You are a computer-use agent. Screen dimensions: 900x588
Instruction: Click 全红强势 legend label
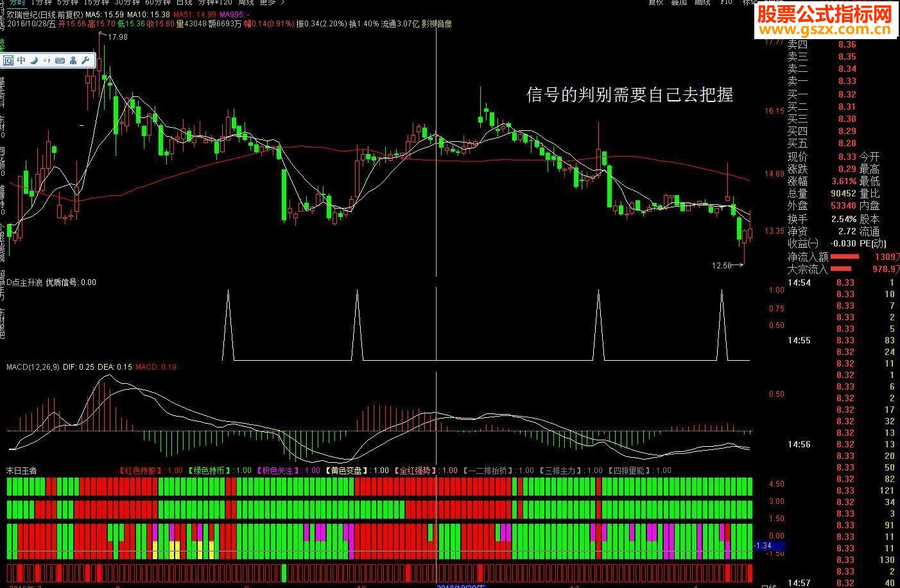tap(416, 471)
